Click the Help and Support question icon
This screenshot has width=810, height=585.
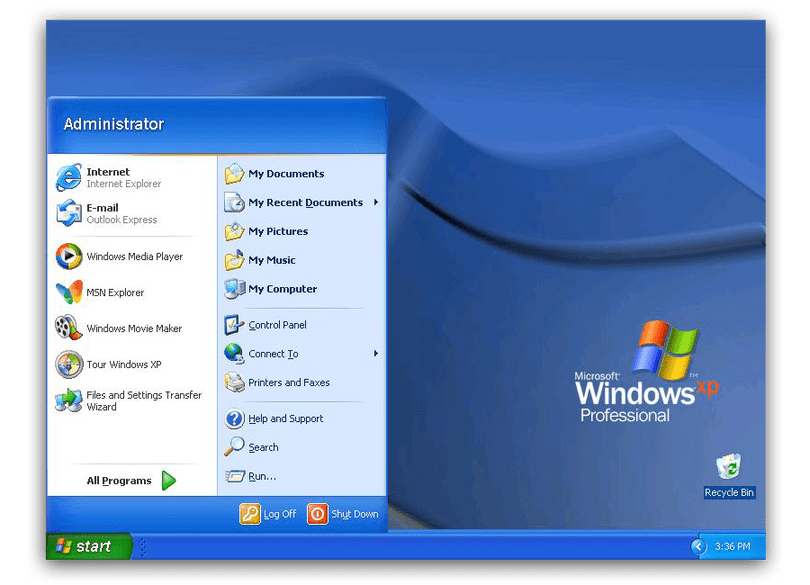click(x=235, y=419)
